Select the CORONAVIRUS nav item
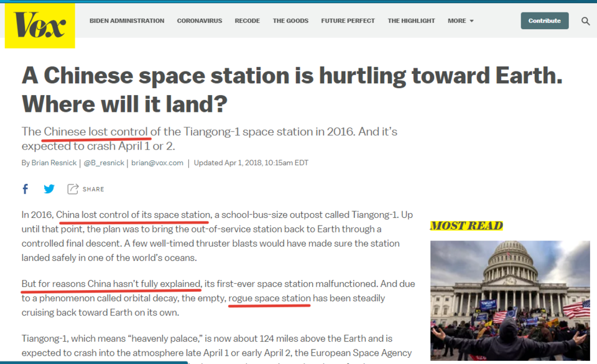Screen dimensions: 597x364 [x=200, y=20]
